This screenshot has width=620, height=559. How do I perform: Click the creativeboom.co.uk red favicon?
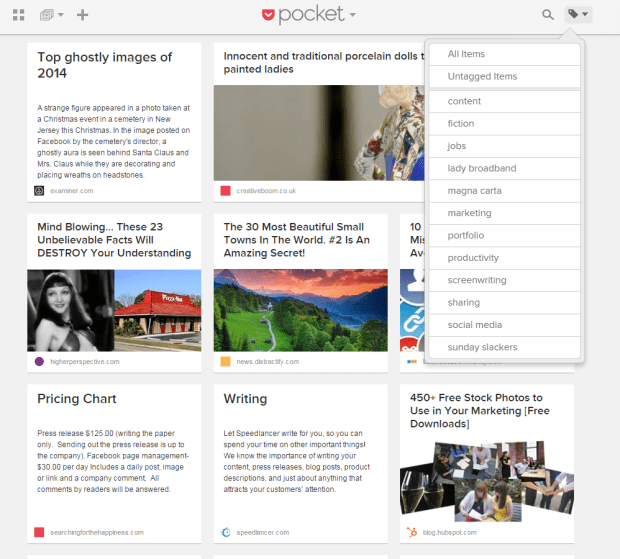(x=225, y=190)
